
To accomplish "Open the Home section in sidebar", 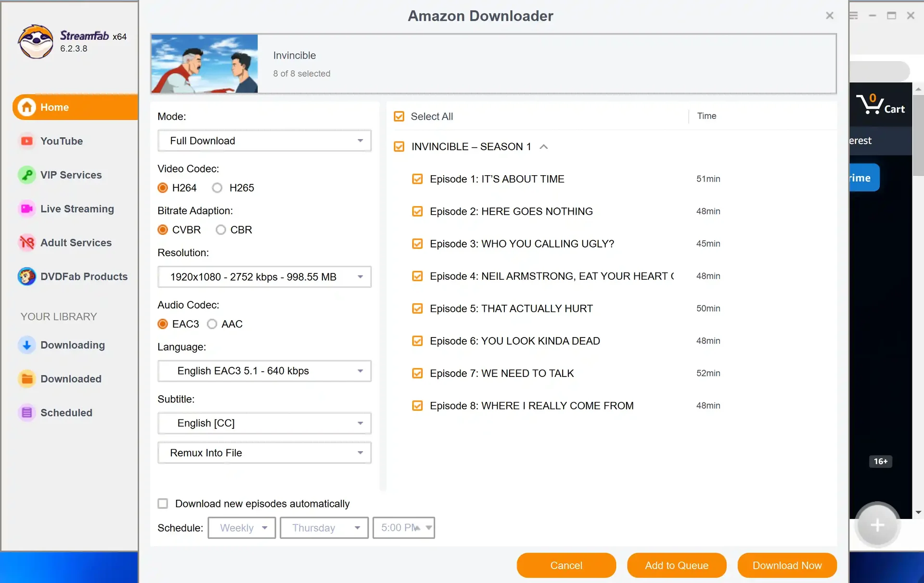I will [x=75, y=107].
